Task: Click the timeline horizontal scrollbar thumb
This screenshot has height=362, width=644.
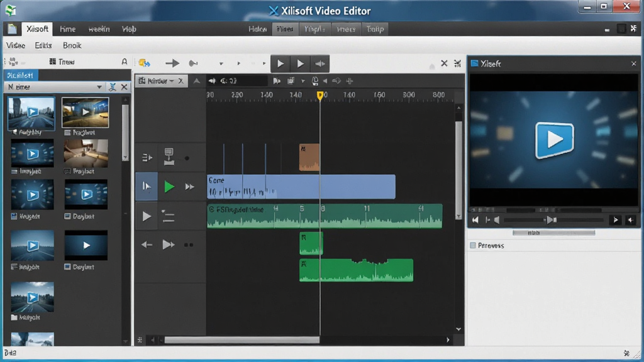Action: point(242,340)
